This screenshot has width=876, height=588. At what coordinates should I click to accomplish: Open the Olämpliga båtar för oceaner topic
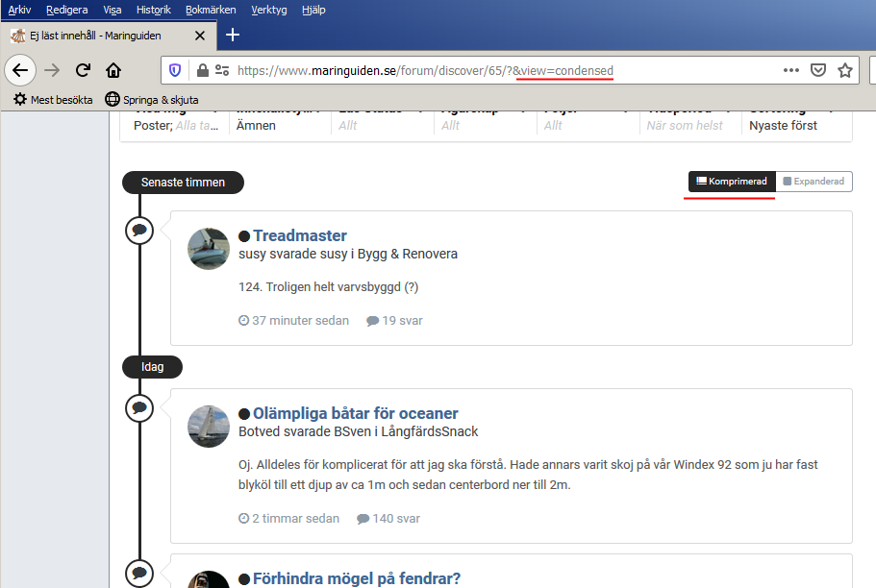(x=355, y=413)
